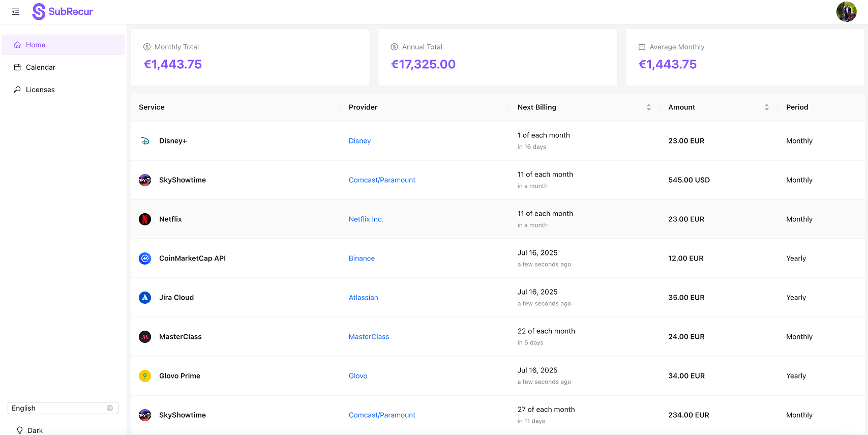Select the Glovo Prime service name
Screen dimensions: 868x435
179,376
